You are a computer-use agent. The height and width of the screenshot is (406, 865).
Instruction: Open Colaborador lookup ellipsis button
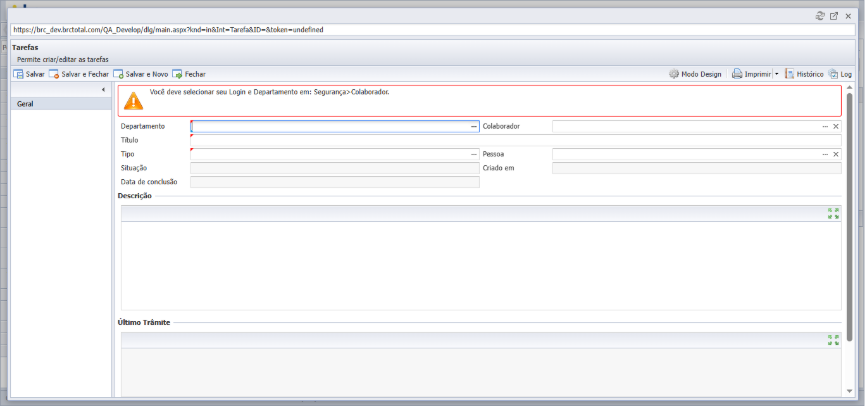point(825,126)
